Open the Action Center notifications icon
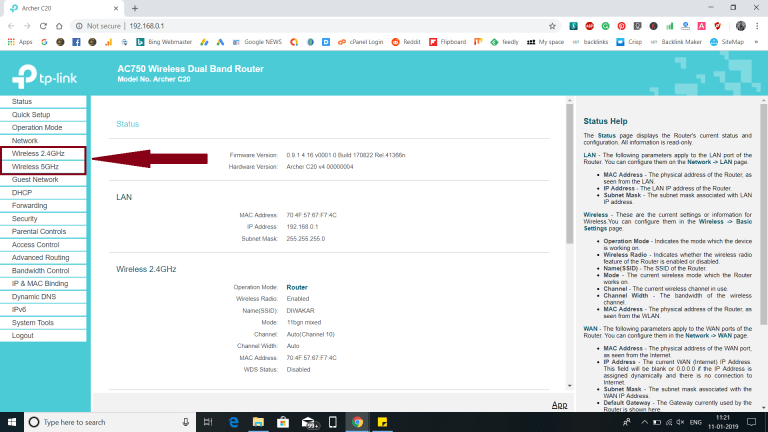Image resolution: width=768 pixels, height=432 pixels. click(x=754, y=422)
